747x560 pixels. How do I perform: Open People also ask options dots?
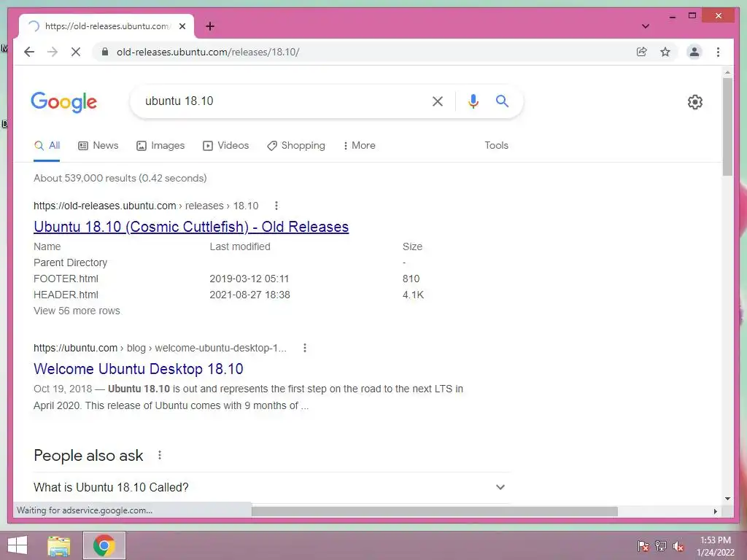click(x=160, y=455)
